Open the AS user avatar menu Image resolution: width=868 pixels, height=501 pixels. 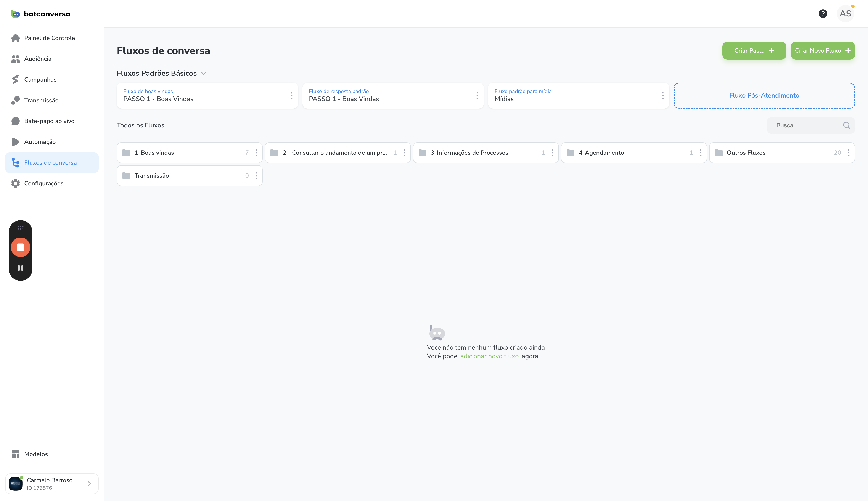coord(845,13)
